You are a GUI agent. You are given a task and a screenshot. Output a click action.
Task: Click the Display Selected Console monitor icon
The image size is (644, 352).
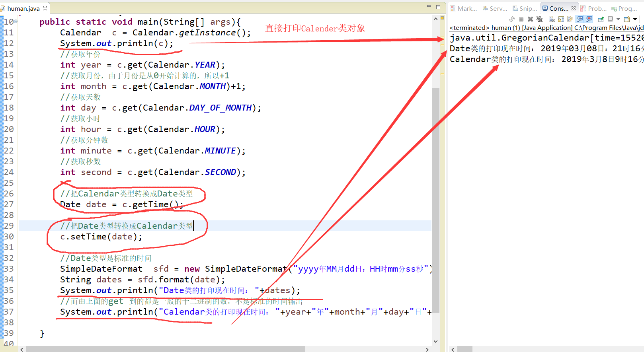[610, 19]
